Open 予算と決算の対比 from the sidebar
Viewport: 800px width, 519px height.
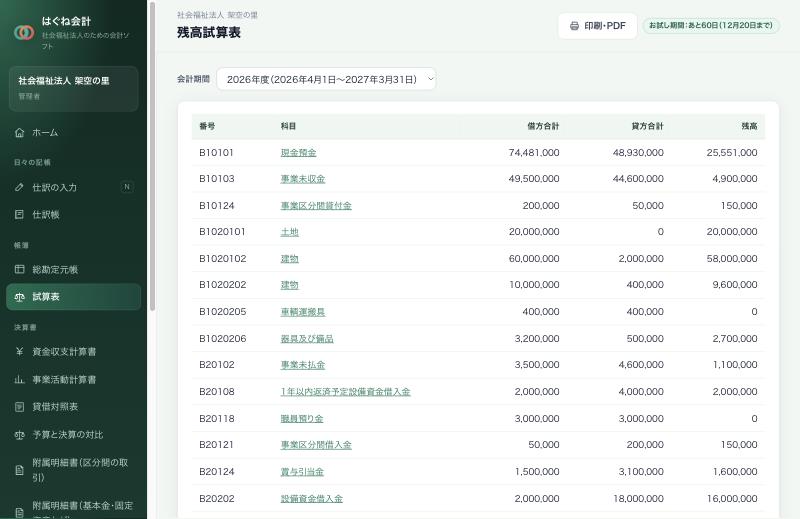click(73, 435)
